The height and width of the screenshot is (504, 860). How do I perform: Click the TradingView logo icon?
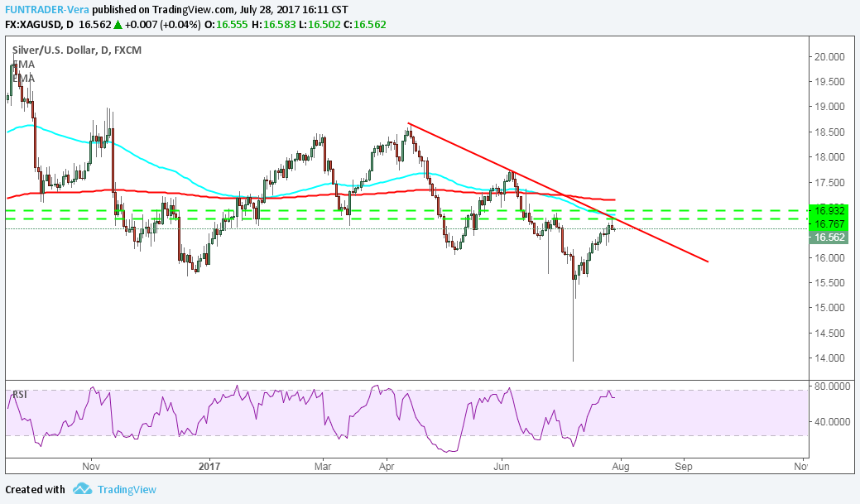(82, 488)
